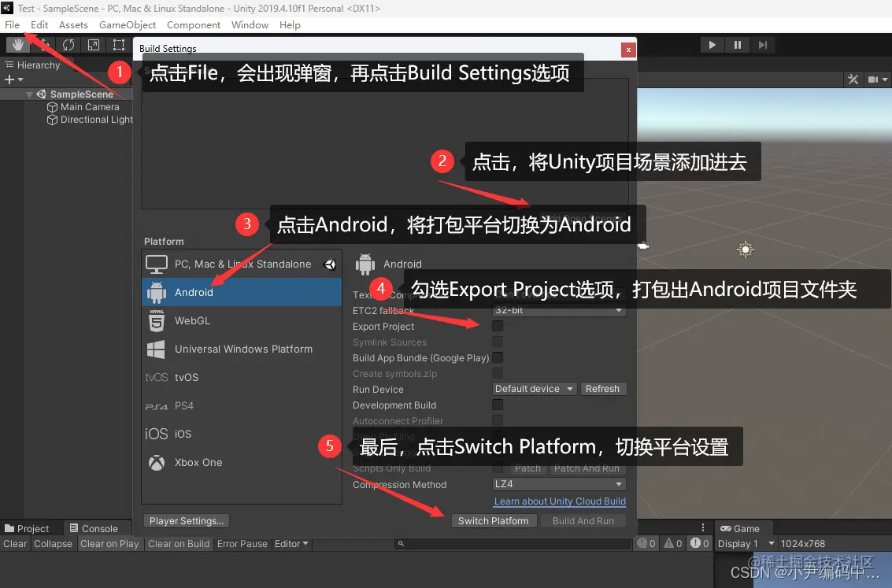
Task: Click the Step frame button
Action: tap(763, 45)
